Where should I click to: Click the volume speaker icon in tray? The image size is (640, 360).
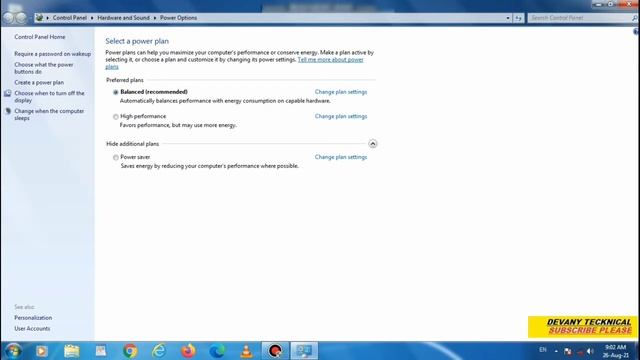(590, 351)
